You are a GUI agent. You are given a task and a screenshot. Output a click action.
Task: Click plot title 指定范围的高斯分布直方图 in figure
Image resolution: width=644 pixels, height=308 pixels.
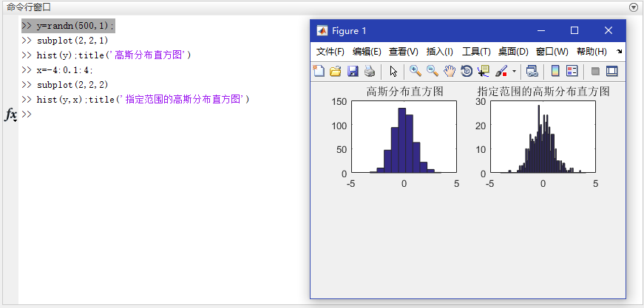[x=543, y=91]
